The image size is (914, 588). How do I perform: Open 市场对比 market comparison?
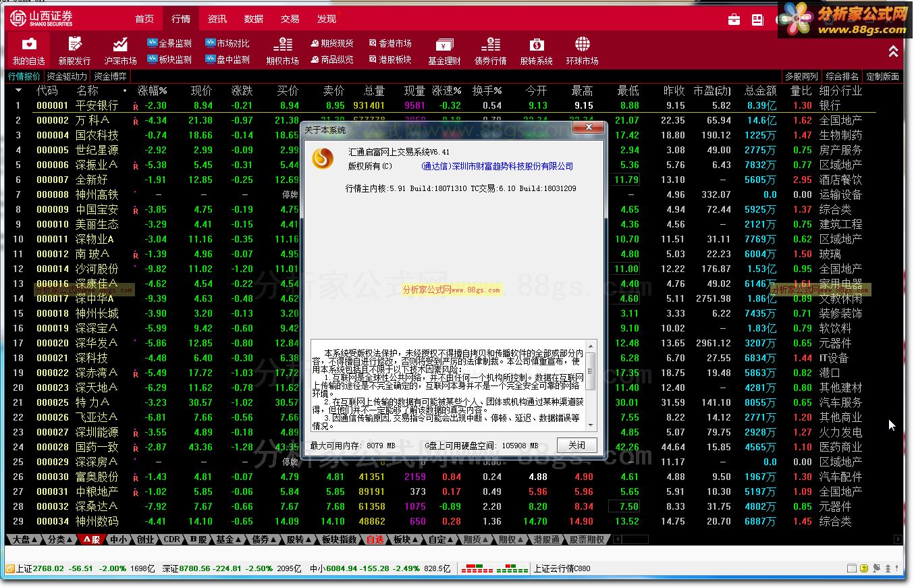point(228,43)
